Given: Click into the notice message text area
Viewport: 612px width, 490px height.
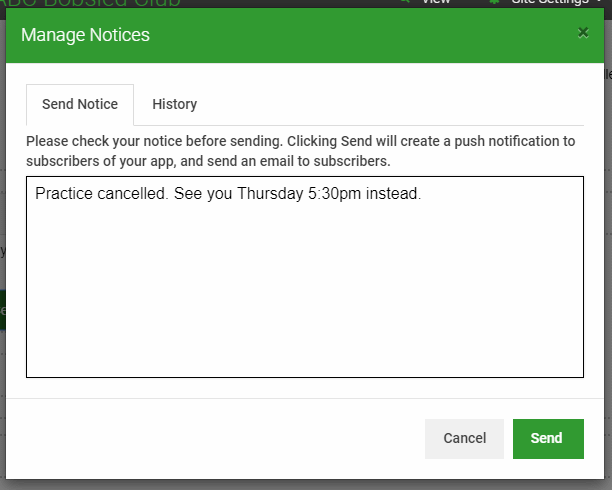Looking at the screenshot, I should click(x=305, y=277).
